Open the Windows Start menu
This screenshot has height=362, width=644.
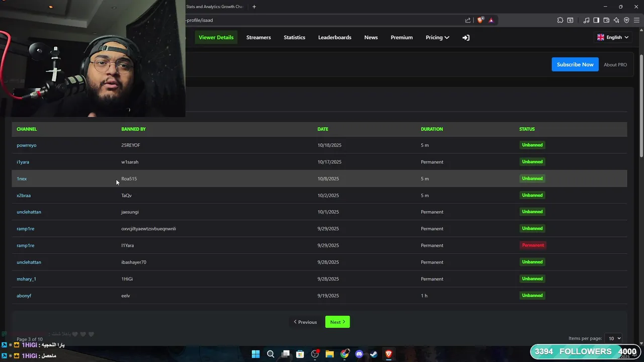(x=256, y=354)
